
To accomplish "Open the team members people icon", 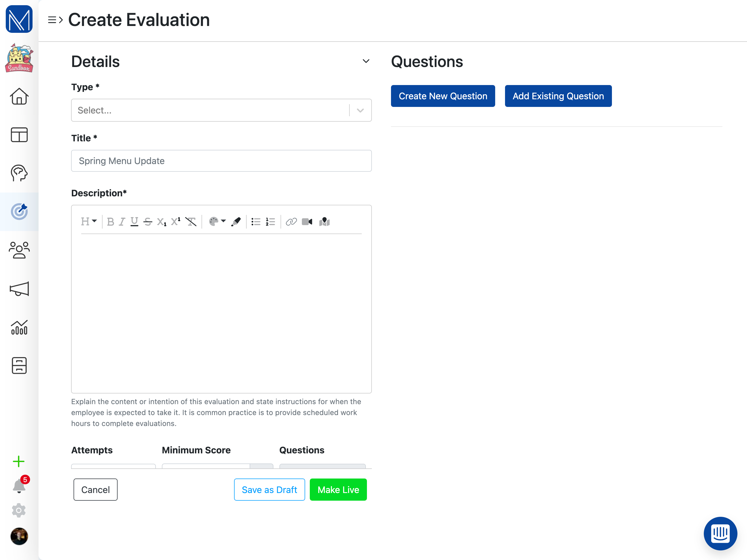I will tap(19, 250).
